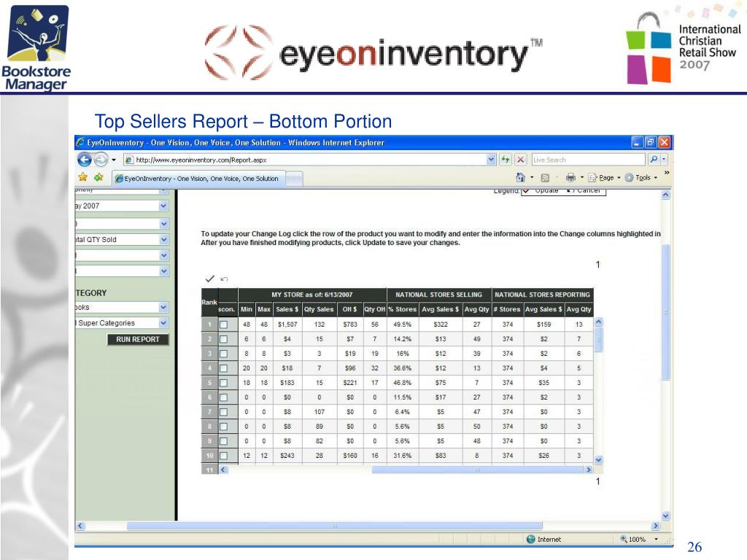Click the OH $ column header
Viewport: 747px width, 560px height.
tap(349, 309)
